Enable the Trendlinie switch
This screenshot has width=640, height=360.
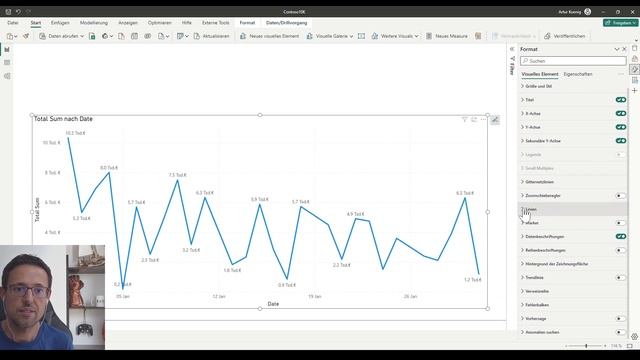coord(621,278)
